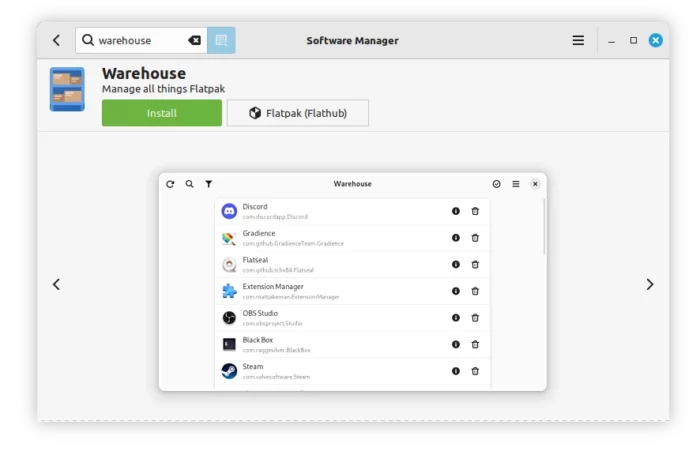View info for Steam

(x=456, y=371)
